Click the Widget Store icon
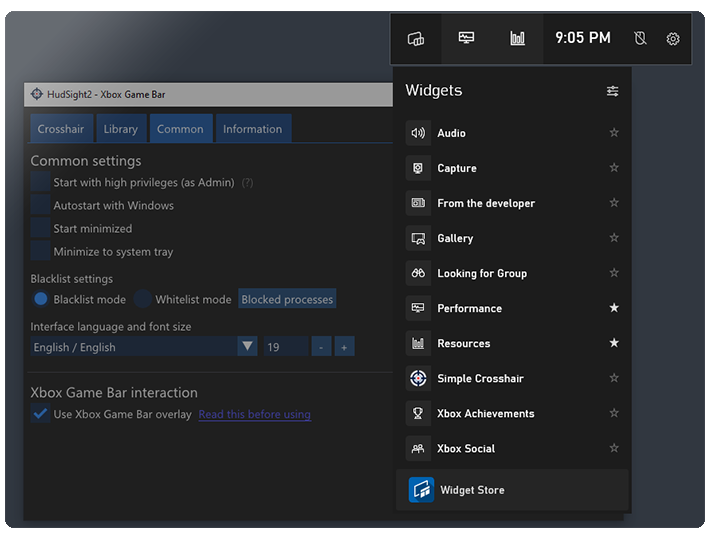 [421, 490]
